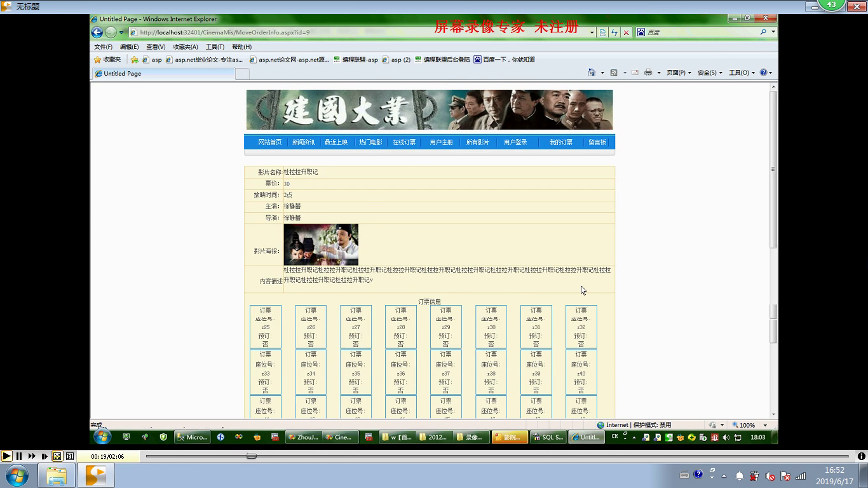Open 我的订票 navigation link
Screen dimensions: 868x488
[561, 142]
